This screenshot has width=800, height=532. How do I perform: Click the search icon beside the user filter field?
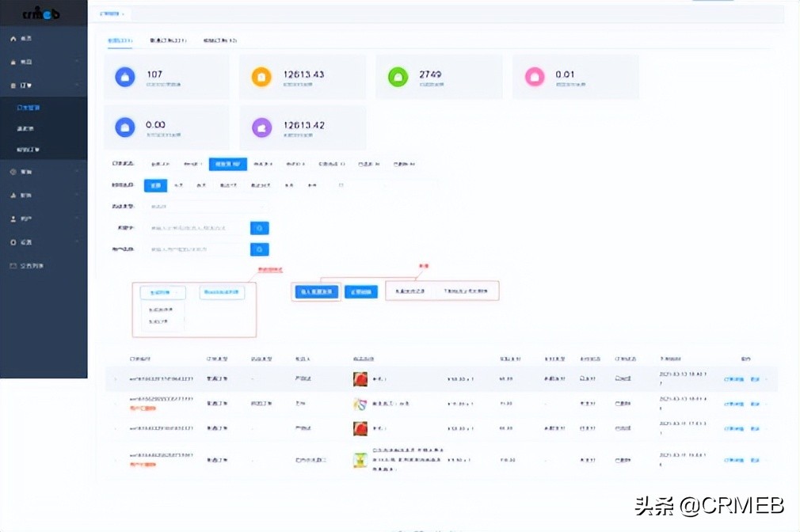tap(259, 249)
